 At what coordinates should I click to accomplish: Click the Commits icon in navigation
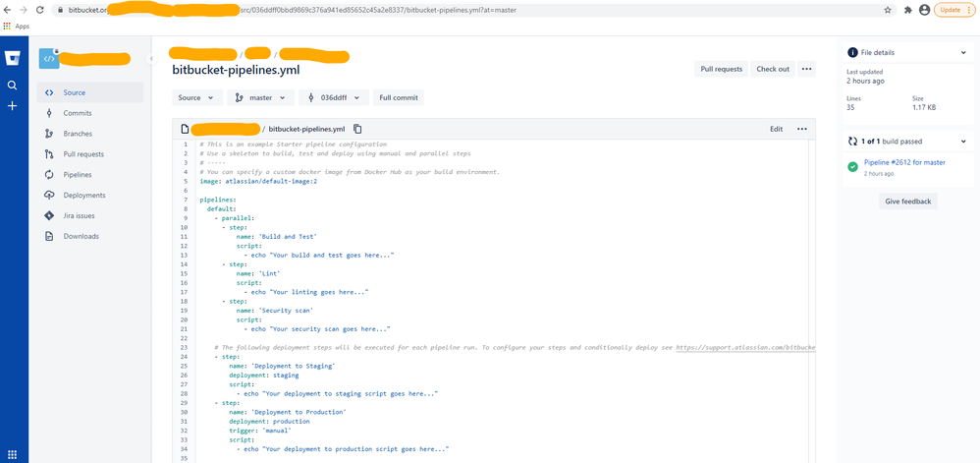click(49, 113)
